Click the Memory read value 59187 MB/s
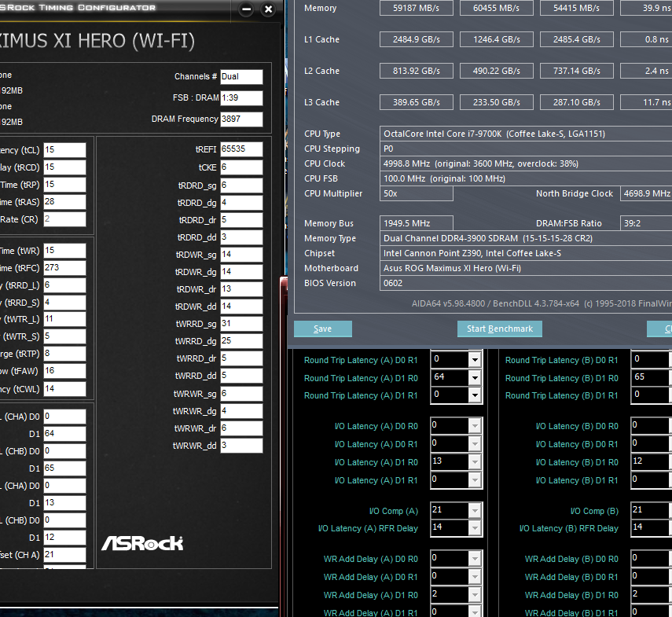Viewport: 672px width, 617px height. pyautogui.click(x=416, y=8)
